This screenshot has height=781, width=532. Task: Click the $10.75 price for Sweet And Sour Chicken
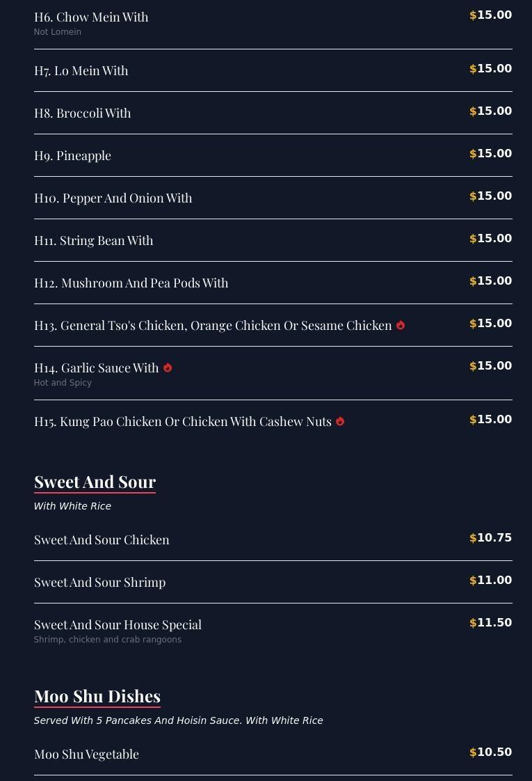click(x=491, y=538)
